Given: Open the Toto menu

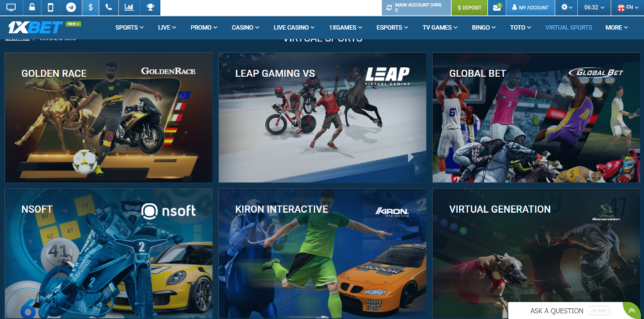Looking at the screenshot, I should 520,28.
